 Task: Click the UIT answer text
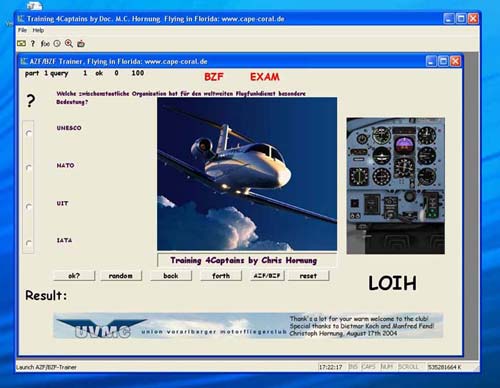tap(62, 203)
